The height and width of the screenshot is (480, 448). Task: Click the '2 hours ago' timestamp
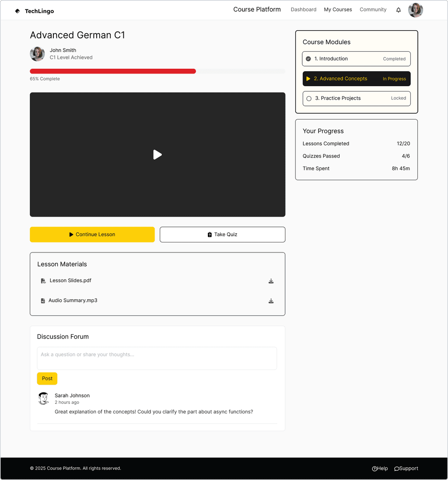click(x=66, y=402)
